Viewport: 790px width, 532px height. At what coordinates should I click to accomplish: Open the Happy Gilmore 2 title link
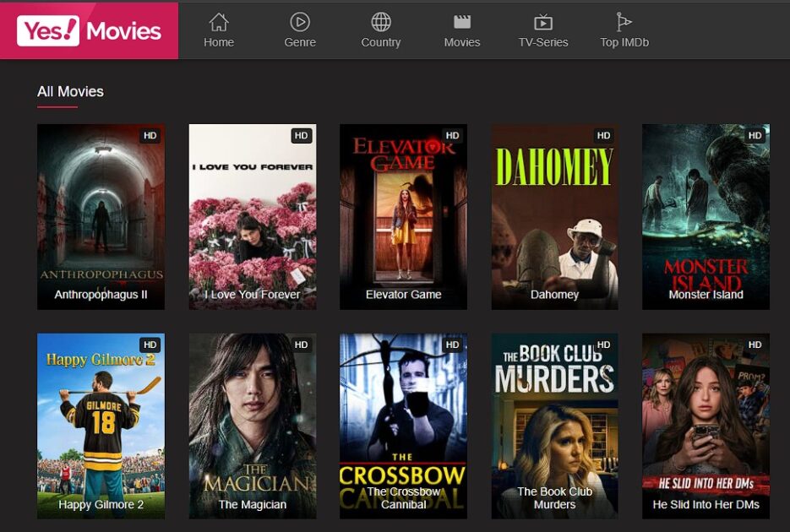tap(101, 504)
